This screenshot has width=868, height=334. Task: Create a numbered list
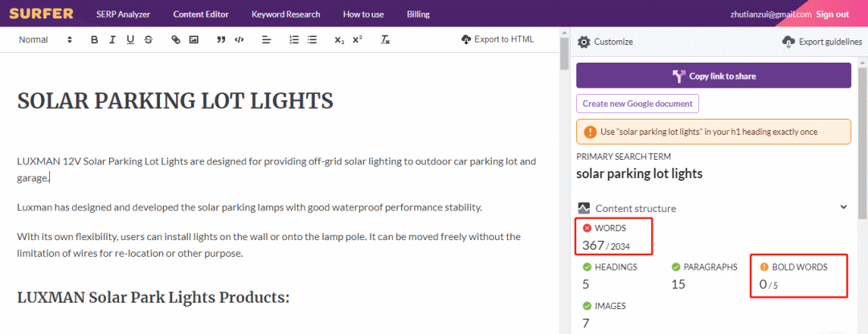coord(294,40)
